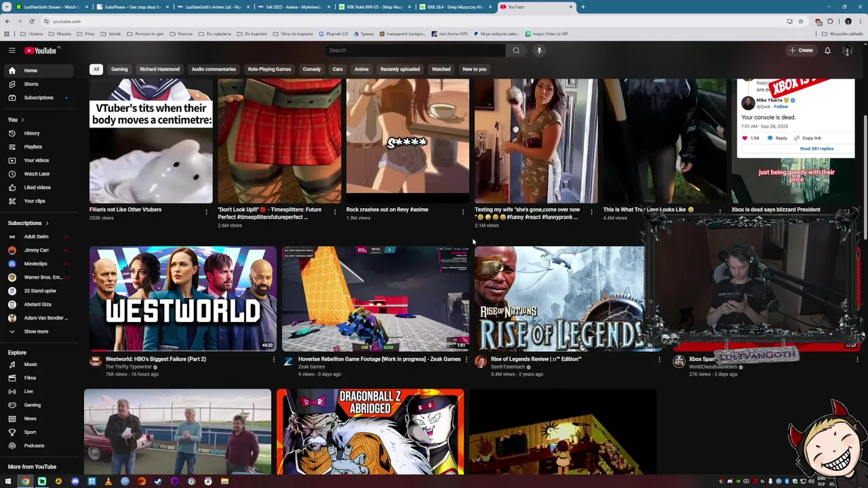Click the magnifier search button
This screenshot has width=868, height=488.
click(x=516, y=50)
